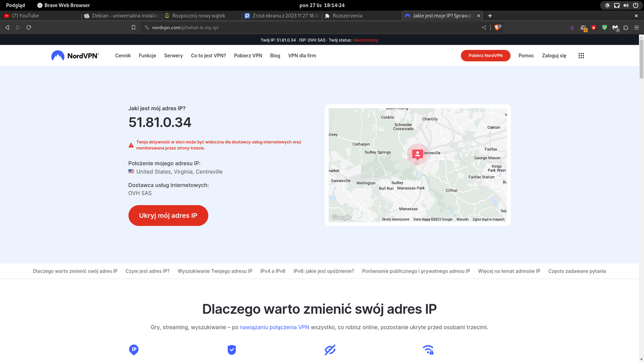Screen dimensions: 644x362
Task: Jump to Czym jest adres IP? section
Action: point(147,271)
